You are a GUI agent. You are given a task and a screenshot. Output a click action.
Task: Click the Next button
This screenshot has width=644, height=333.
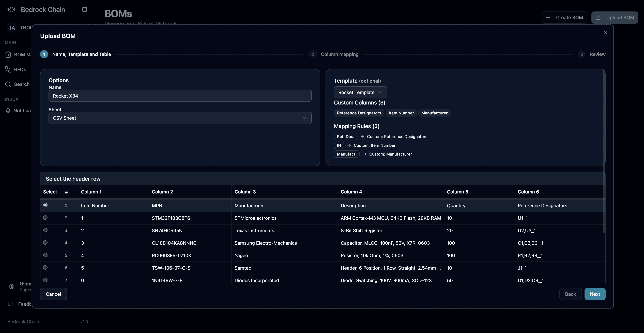click(x=594, y=294)
